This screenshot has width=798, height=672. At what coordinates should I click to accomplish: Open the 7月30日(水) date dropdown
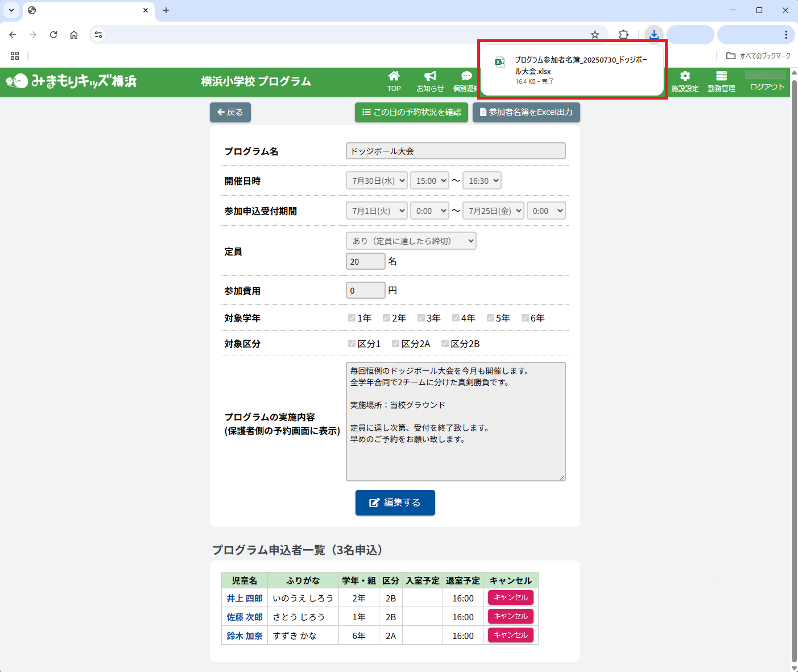click(x=377, y=181)
